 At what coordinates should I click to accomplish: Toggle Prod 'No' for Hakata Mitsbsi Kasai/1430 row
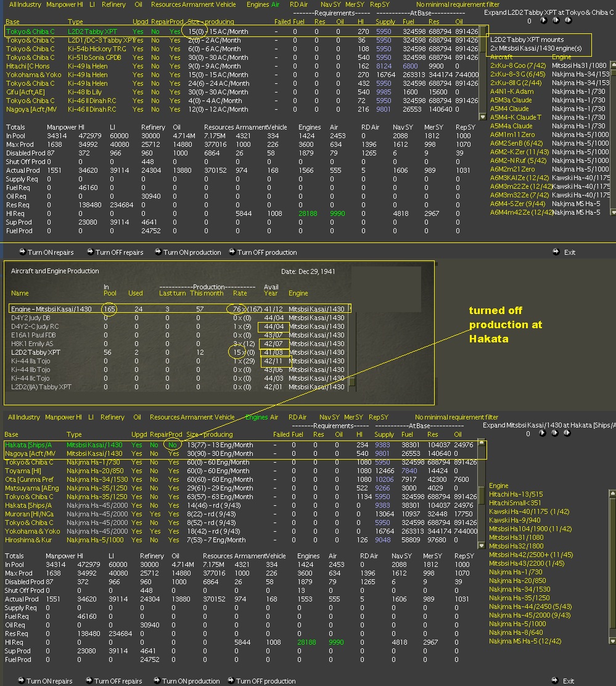tap(173, 445)
